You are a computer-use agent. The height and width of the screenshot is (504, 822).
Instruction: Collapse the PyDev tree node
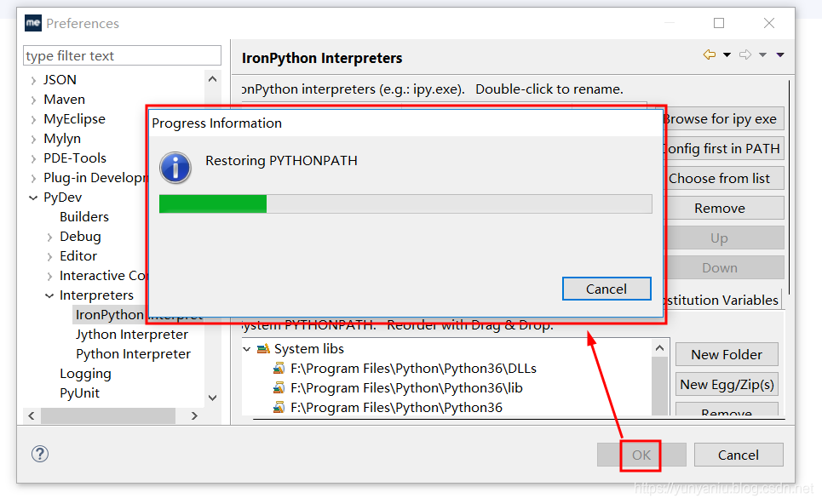(33, 198)
